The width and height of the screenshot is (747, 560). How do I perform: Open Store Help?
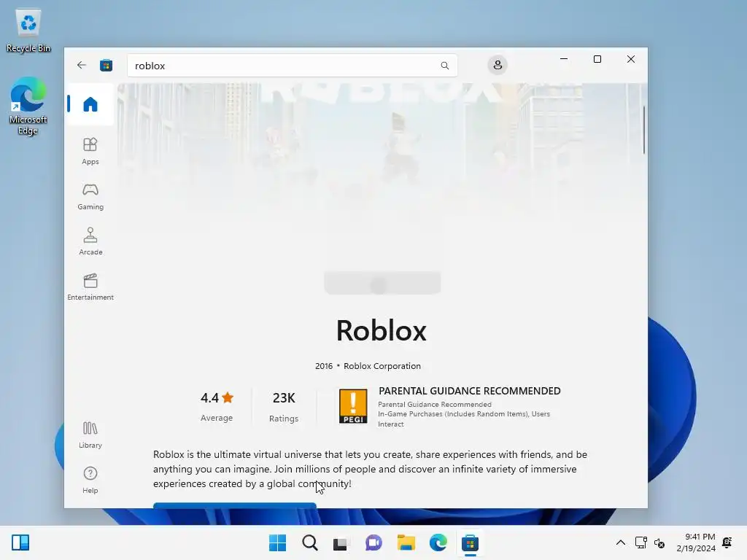90,480
